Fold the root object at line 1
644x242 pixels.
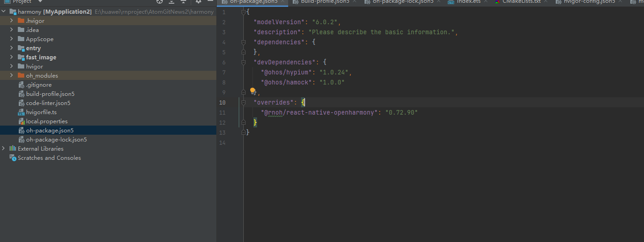coord(244,12)
